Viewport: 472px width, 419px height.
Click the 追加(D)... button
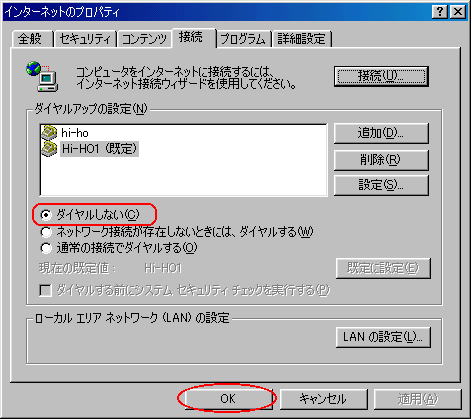pyautogui.click(x=381, y=133)
